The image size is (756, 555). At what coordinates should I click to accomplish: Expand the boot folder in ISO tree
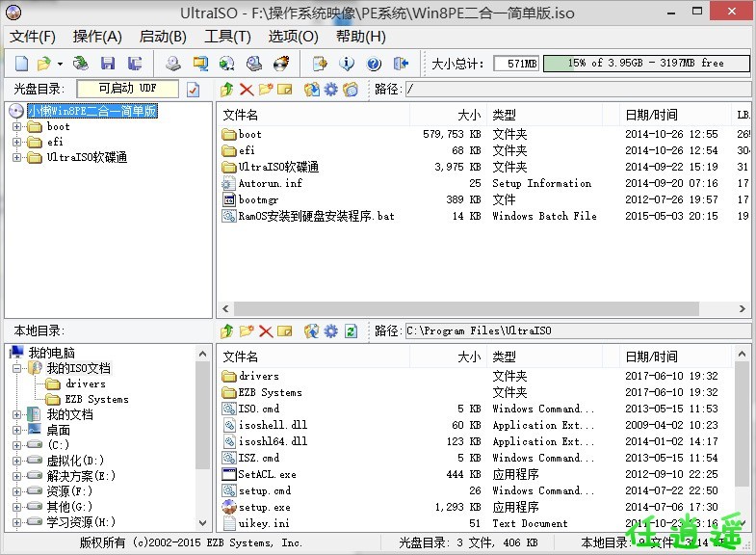tap(17, 127)
